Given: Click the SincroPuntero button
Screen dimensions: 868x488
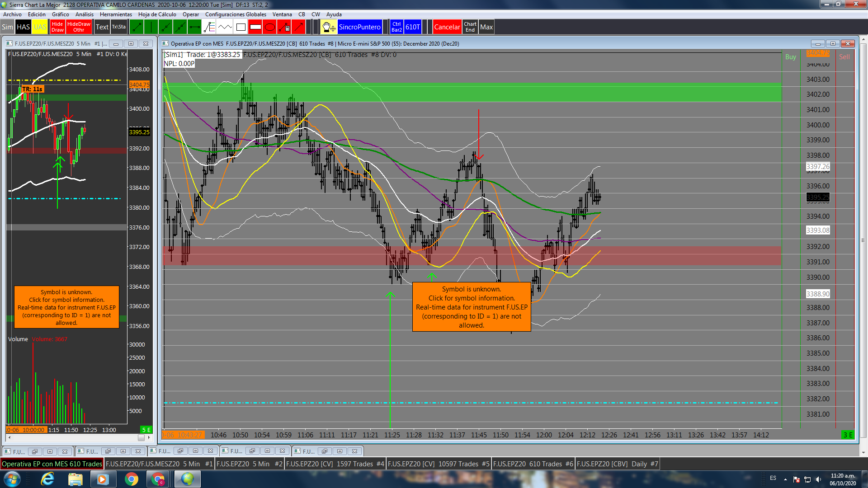Looking at the screenshot, I should click(359, 27).
